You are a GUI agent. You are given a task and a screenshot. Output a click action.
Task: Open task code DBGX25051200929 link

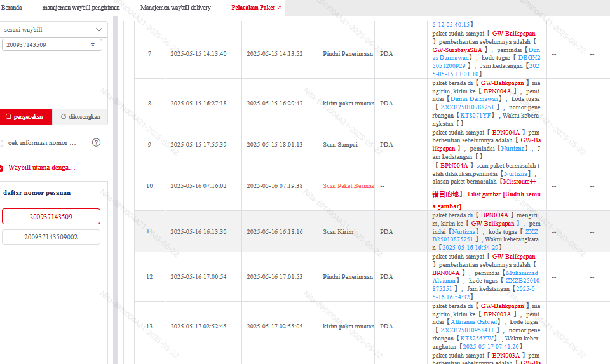[x=486, y=62]
